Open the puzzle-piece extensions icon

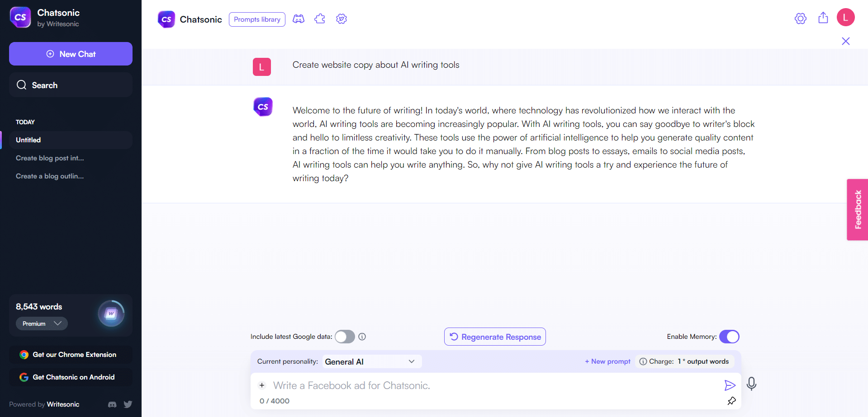coord(320,19)
